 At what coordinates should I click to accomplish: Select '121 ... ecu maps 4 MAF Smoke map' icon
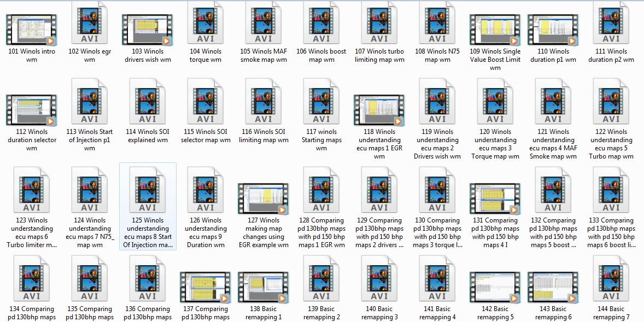point(553,101)
